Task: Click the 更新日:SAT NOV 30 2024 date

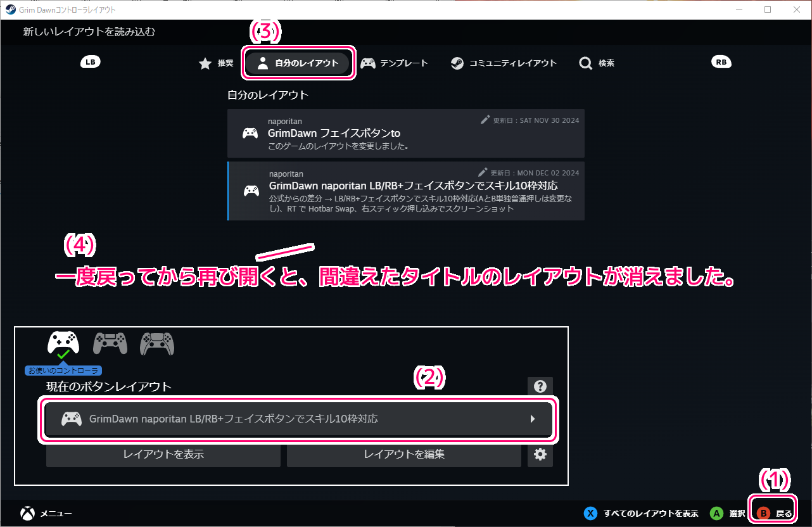Action: (x=536, y=120)
